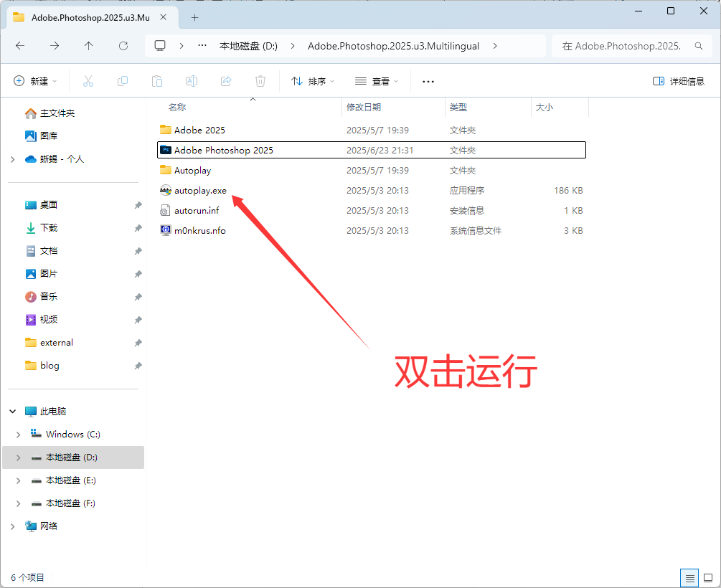This screenshot has height=588, width=721.
Task: Select the autorun.inf file icon
Action: 165,211
